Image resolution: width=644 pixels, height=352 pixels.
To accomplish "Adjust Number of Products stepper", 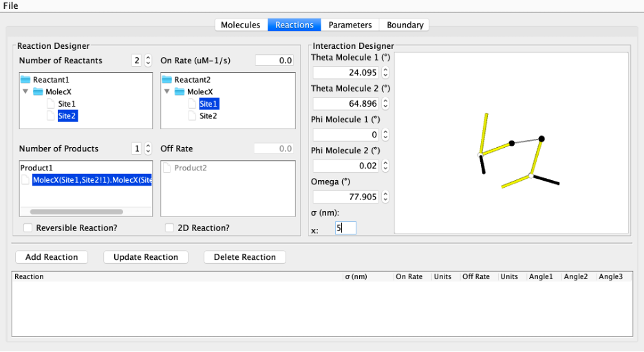I will tap(148, 148).
